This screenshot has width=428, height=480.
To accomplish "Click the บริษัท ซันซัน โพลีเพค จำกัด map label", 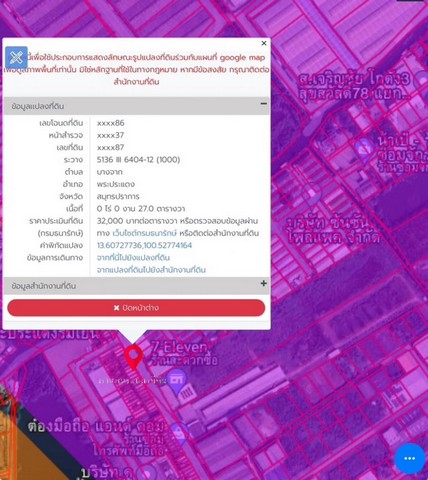I will (333, 230).
